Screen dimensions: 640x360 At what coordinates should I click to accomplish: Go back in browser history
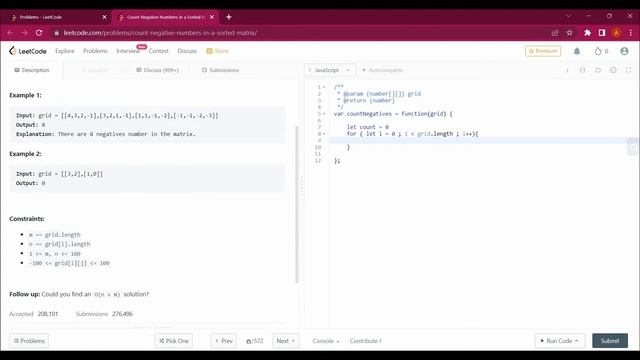coord(11,33)
